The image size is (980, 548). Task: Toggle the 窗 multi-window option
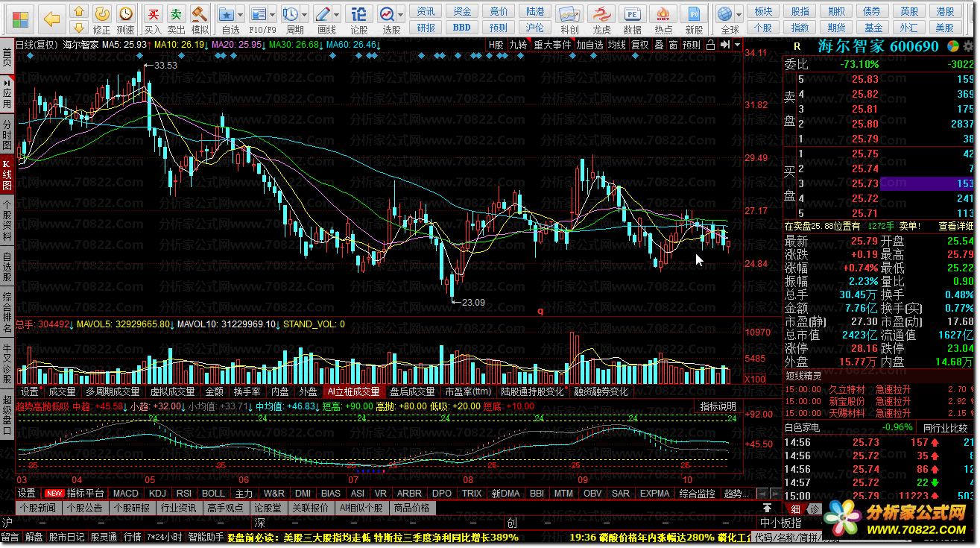click(673, 45)
